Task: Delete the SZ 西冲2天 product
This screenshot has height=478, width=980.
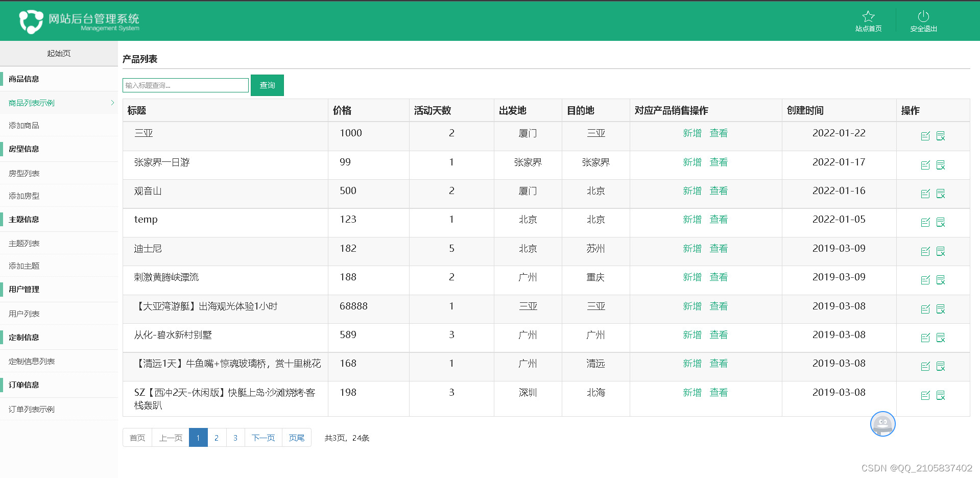Action: [x=941, y=395]
